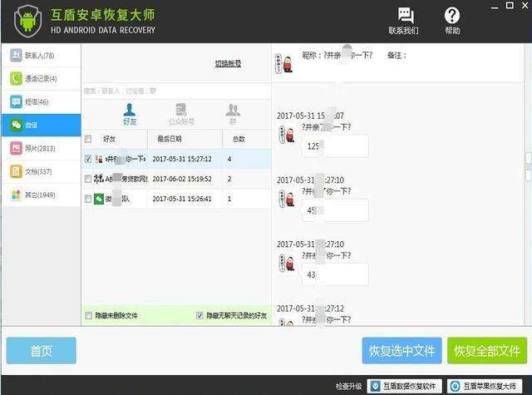Viewport: 532px width, 395px height.
Task: Open 短信(46) messages in the sidebar
Action: pyautogui.click(x=41, y=101)
